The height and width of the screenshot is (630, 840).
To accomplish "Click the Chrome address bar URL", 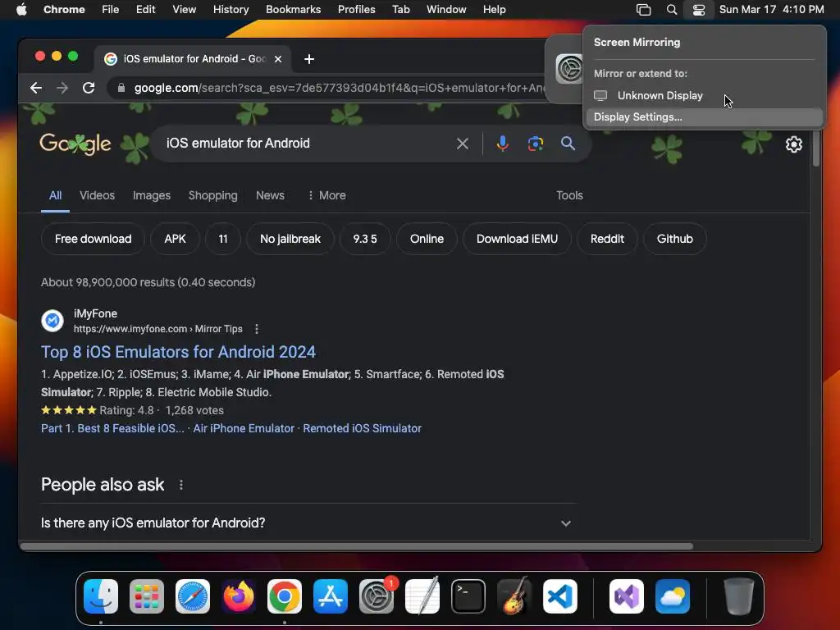I will pos(339,88).
